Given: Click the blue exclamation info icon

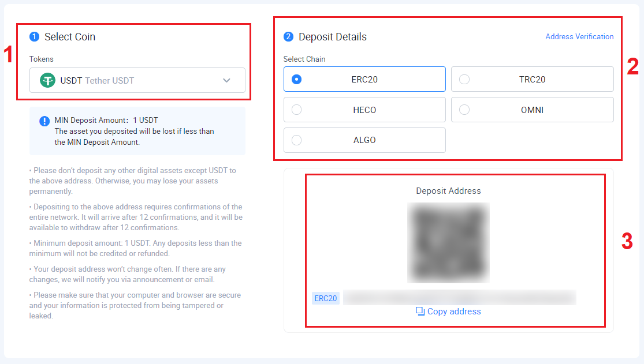Looking at the screenshot, I should pos(44,122).
